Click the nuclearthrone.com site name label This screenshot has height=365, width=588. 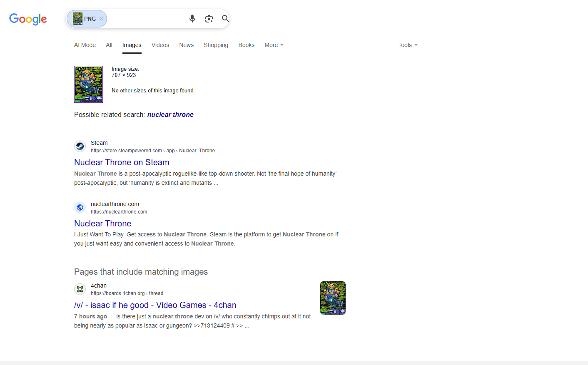[115, 204]
